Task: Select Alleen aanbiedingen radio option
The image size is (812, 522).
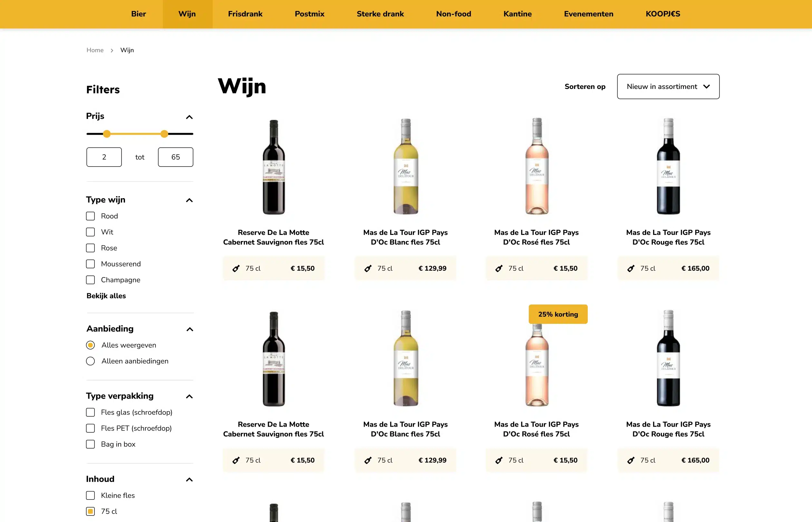Action: 91,361
